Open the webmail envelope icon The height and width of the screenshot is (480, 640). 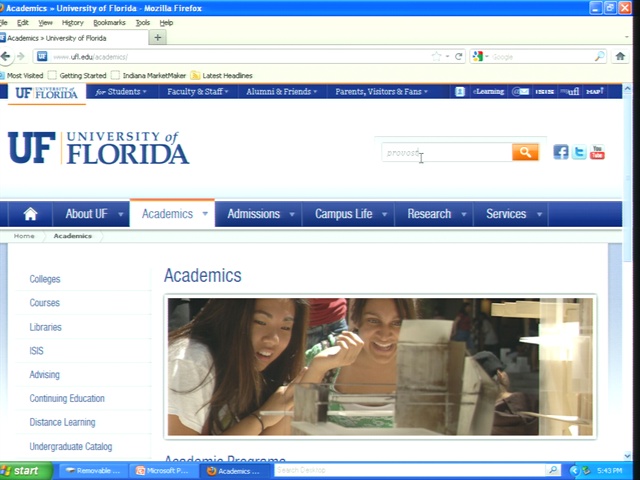click(521, 91)
